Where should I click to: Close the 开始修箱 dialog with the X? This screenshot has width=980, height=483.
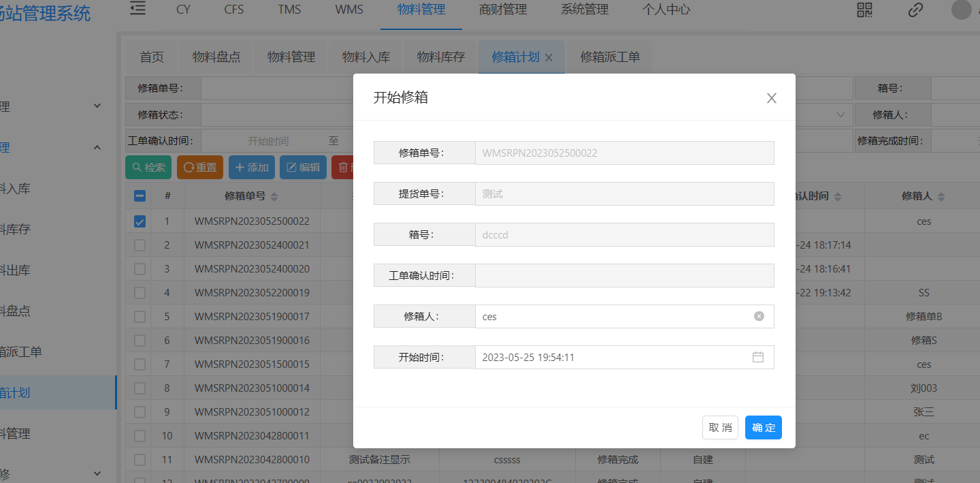click(771, 98)
